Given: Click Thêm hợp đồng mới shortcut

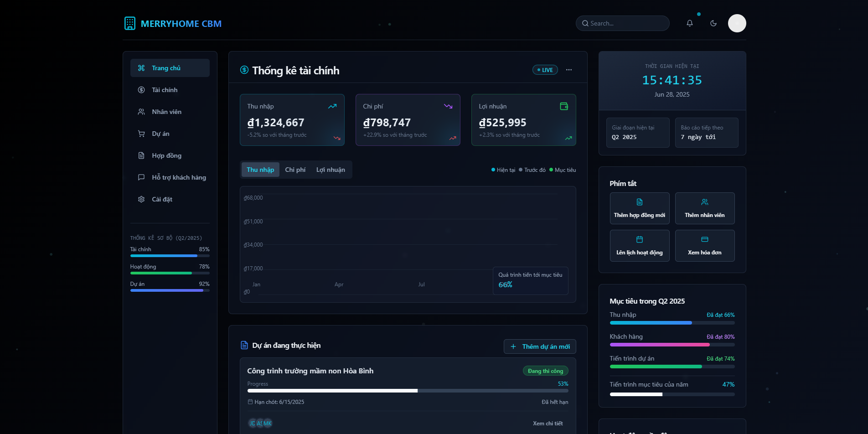Looking at the screenshot, I should 640,208.
